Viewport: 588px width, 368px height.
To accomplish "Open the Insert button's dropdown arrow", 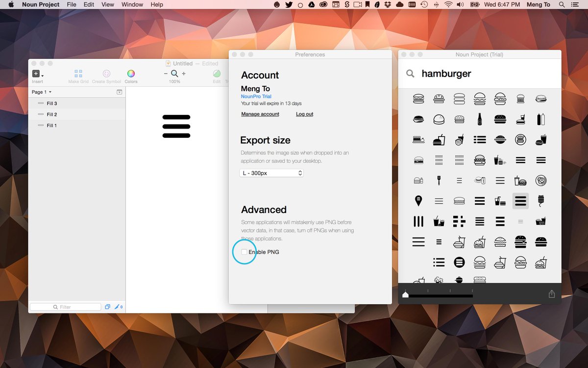I will point(43,76).
